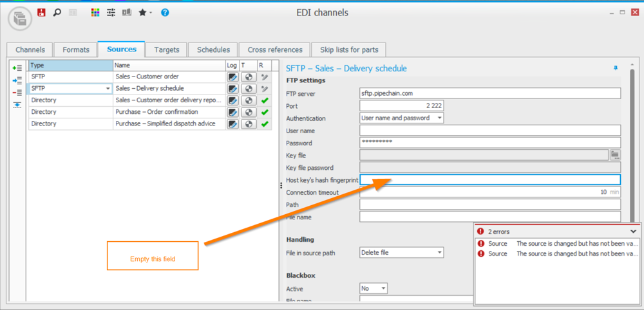Open log for Purchase – Simplified dispatch advice
644x310 pixels.
click(233, 124)
